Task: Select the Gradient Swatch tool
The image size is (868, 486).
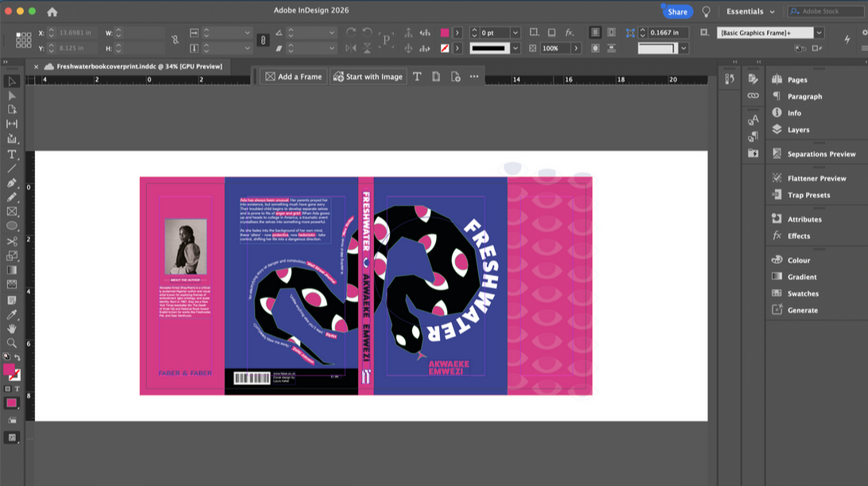Action: (x=12, y=270)
